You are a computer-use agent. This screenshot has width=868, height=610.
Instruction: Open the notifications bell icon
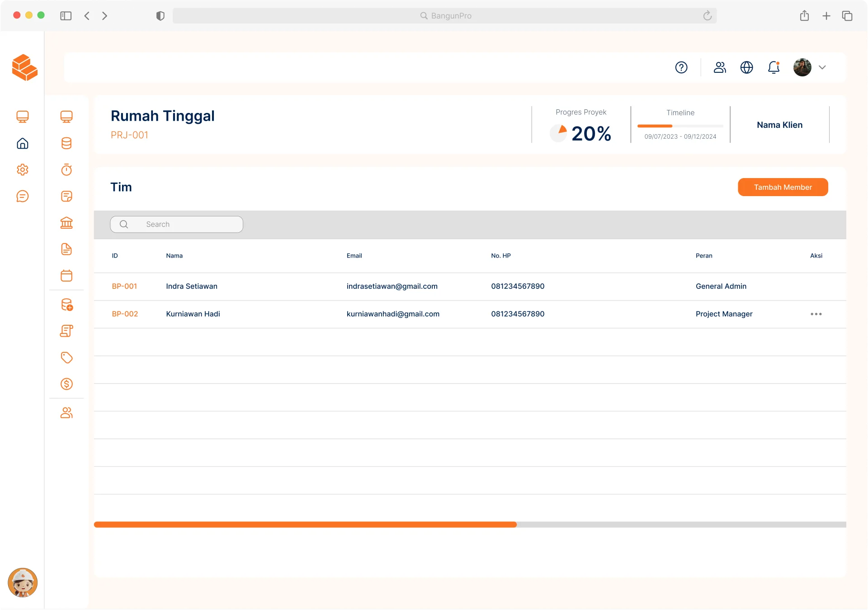774,67
